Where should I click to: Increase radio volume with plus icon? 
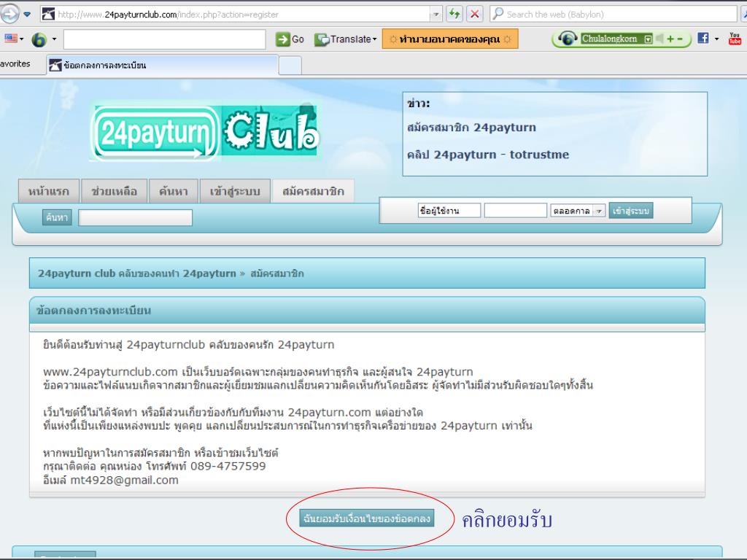(x=670, y=39)
